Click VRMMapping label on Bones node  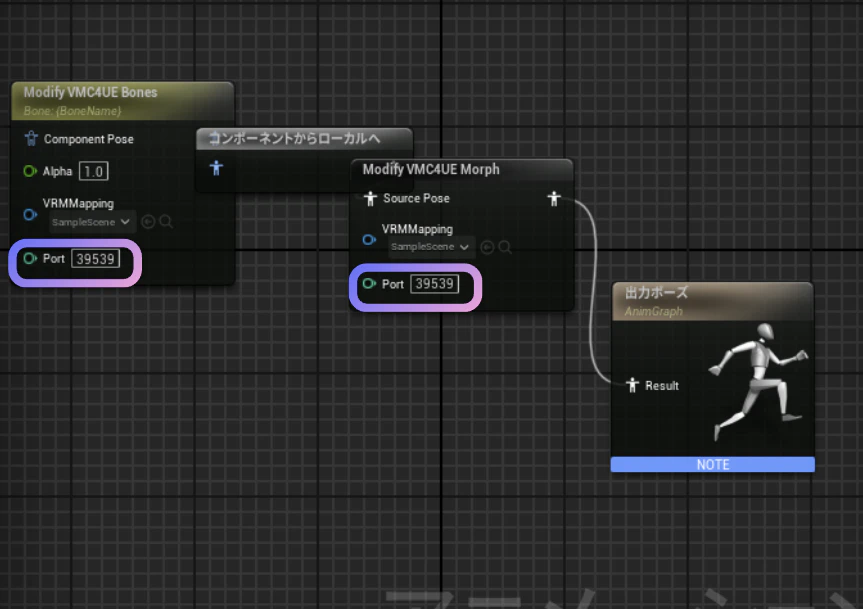click(x=78, y=204)
